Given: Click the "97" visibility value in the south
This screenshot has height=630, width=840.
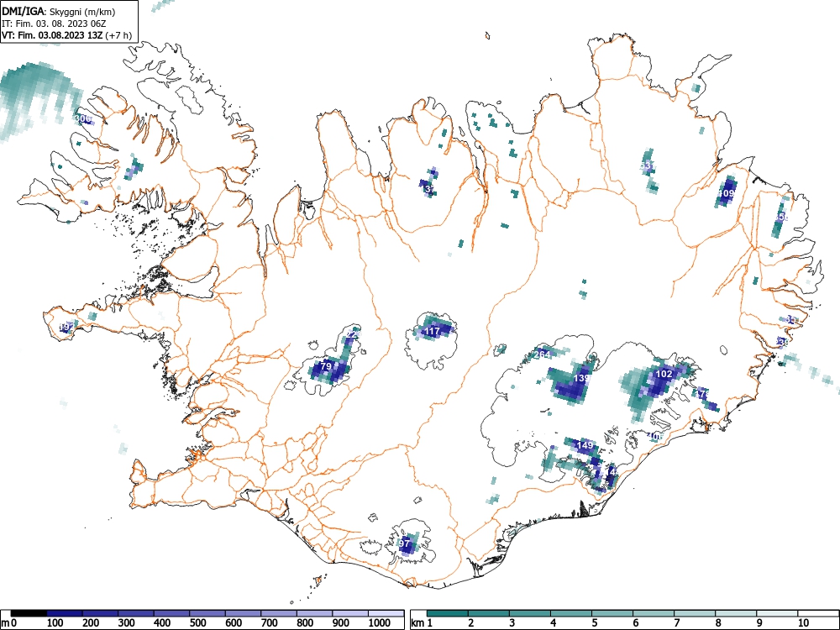Looking at the screenshot, I should pos(405,543).
